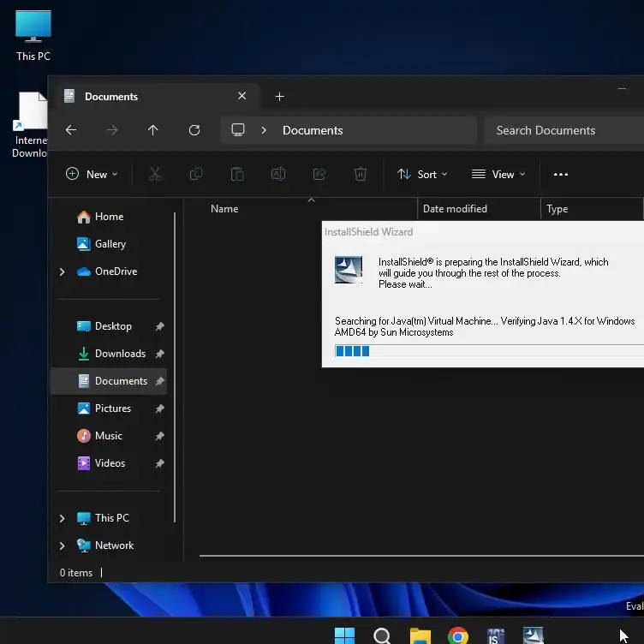Click the 0 items status text

click(76, 573)
